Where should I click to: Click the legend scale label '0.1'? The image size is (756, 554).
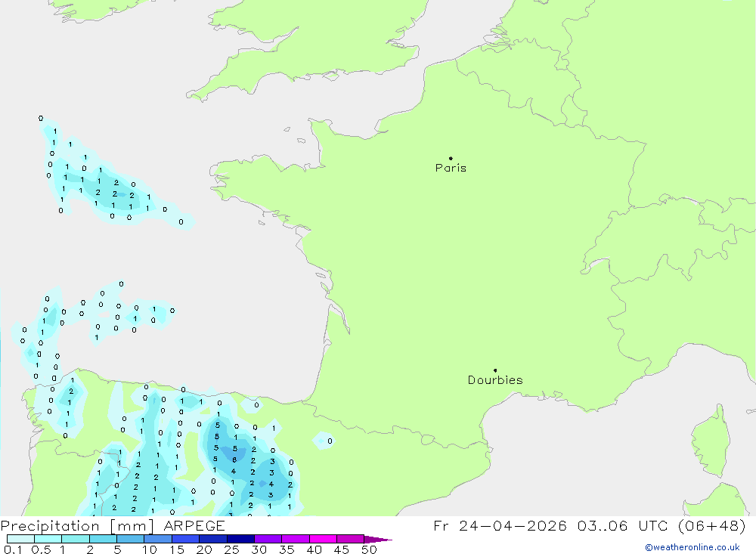tap(13, 549)
